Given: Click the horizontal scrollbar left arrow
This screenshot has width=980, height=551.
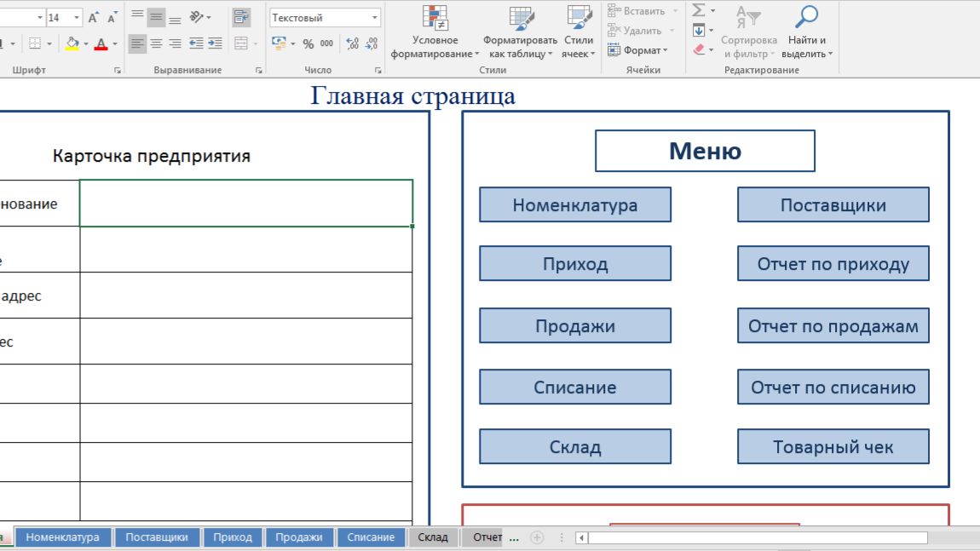Looking at the screenshot, I should coord(581,537).
